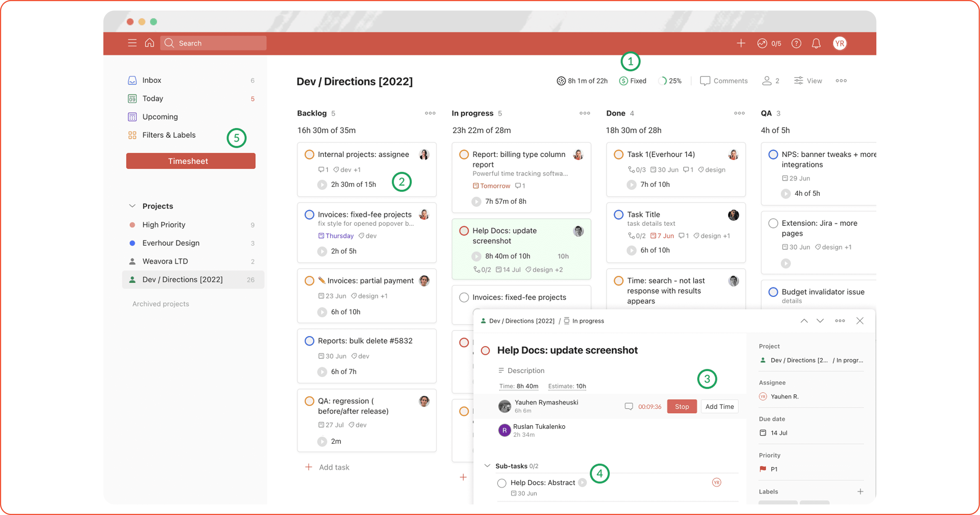Click the Search field

click(213, 43)
